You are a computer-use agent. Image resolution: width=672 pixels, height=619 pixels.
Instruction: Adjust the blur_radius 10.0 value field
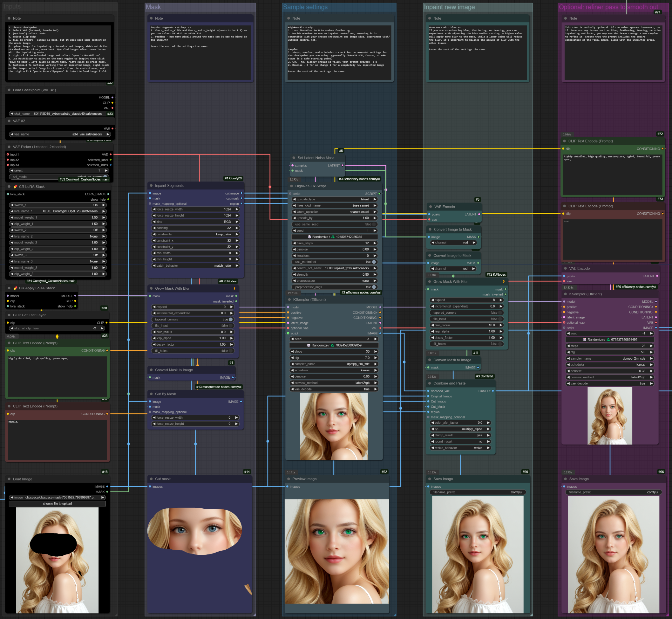tap(467, 325)
